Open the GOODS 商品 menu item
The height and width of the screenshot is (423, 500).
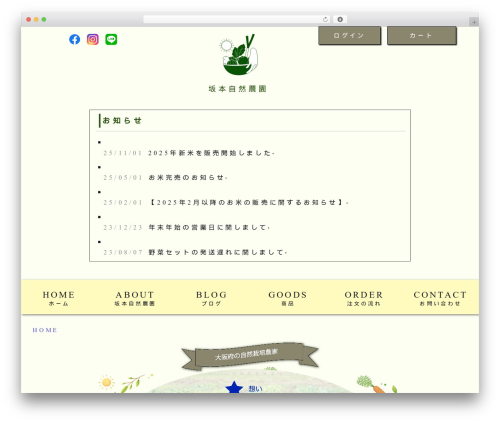(287, 298)
